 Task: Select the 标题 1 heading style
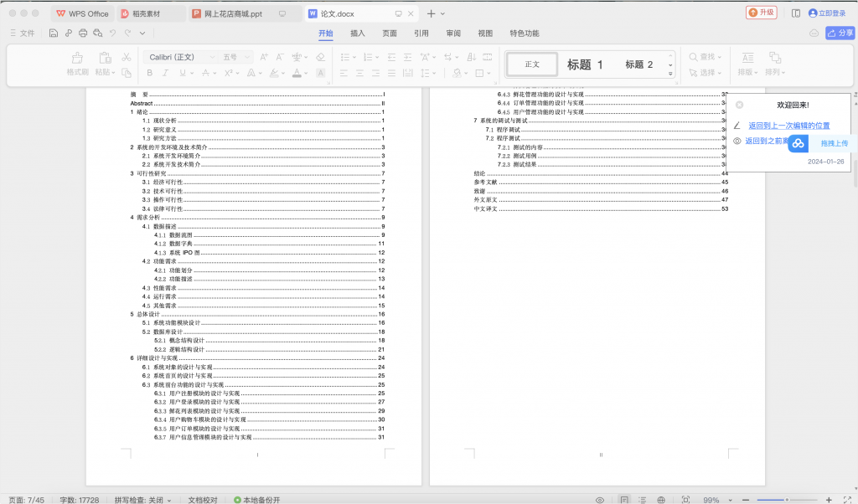[x=585, y=64]
